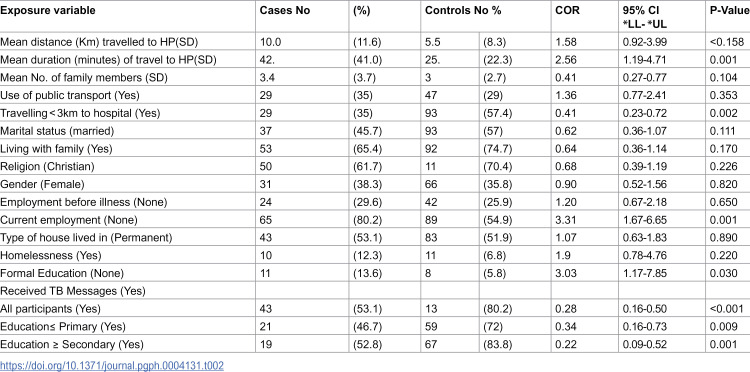Viewport: 750px width, 372px height.
Task: Select the Marital status (married) row label
Action: tap(57, 131)
